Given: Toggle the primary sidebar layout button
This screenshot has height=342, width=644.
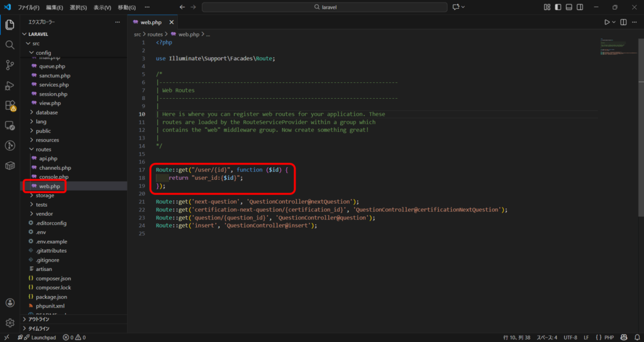Looking at the screenshot, I should [x=558, y=7].
